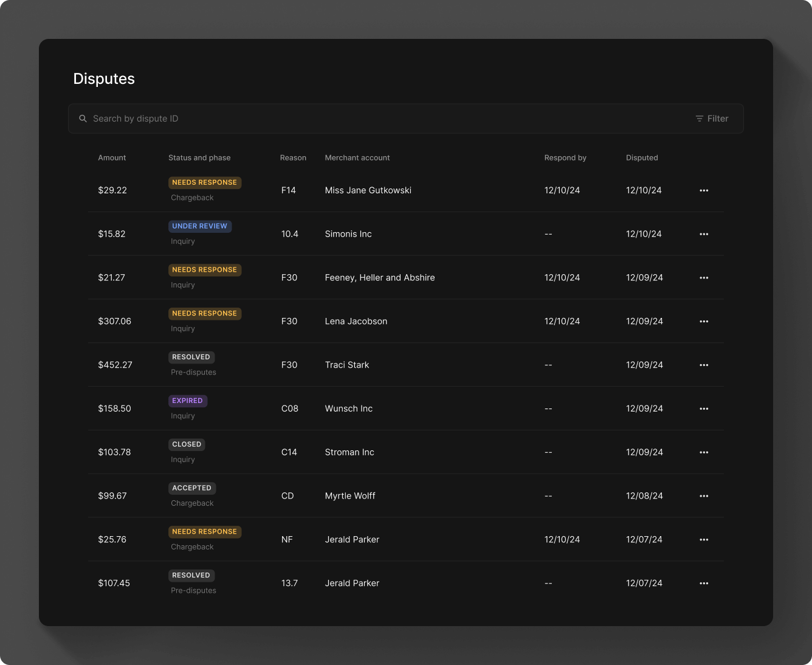Click the Disputes page heading
Screen dimensions: 812x665
pos(104,79)
